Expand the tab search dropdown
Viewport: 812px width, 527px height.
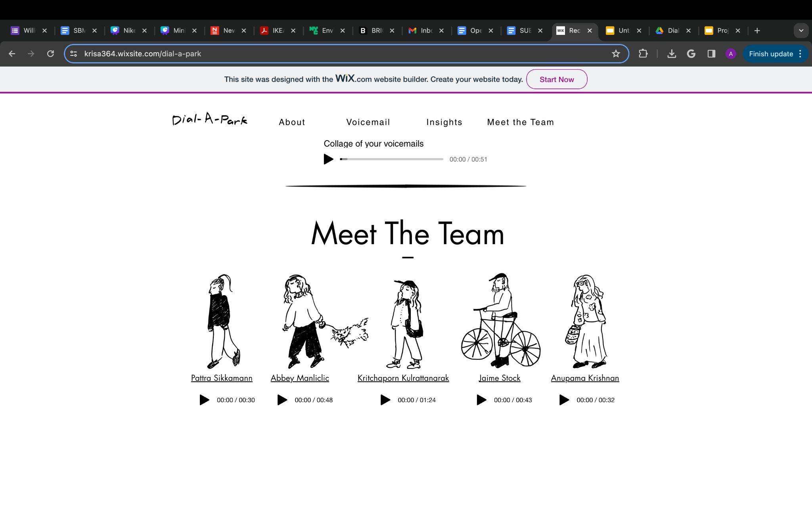coord(801,31)
